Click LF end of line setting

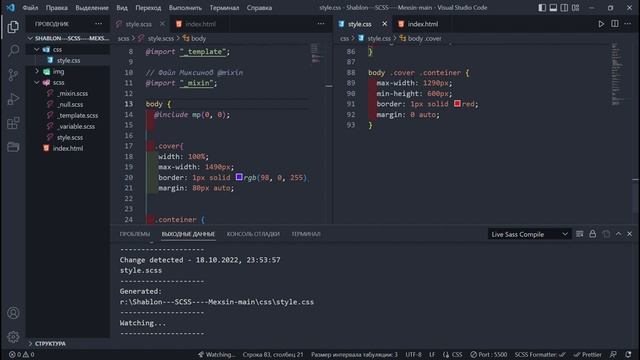pyautogui.click(x=432, y=355)
